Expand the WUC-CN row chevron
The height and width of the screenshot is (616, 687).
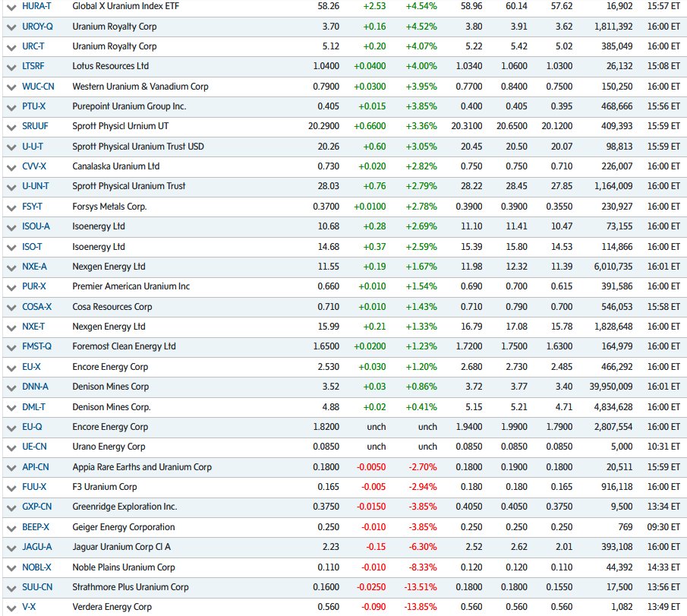11,87
